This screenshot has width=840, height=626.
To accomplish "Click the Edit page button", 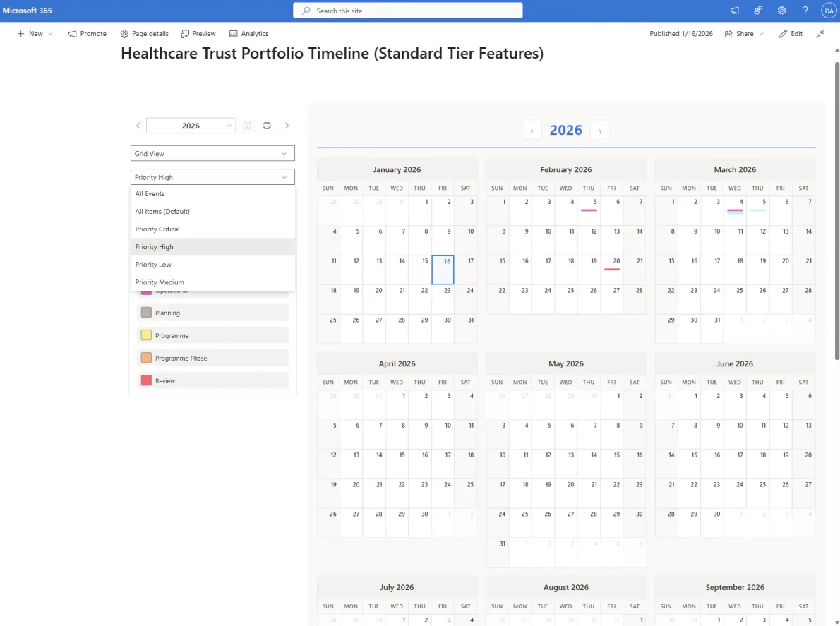I will click(x=791, y=34).
